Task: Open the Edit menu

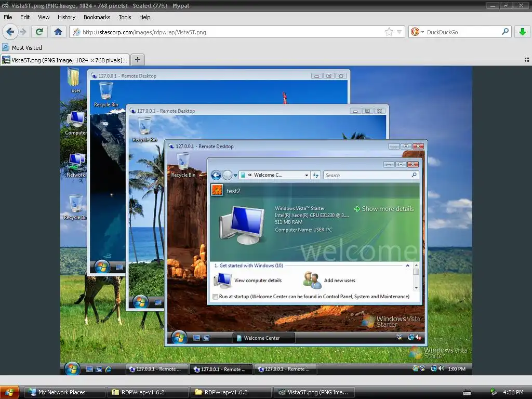Action: (x=25, y=17)
